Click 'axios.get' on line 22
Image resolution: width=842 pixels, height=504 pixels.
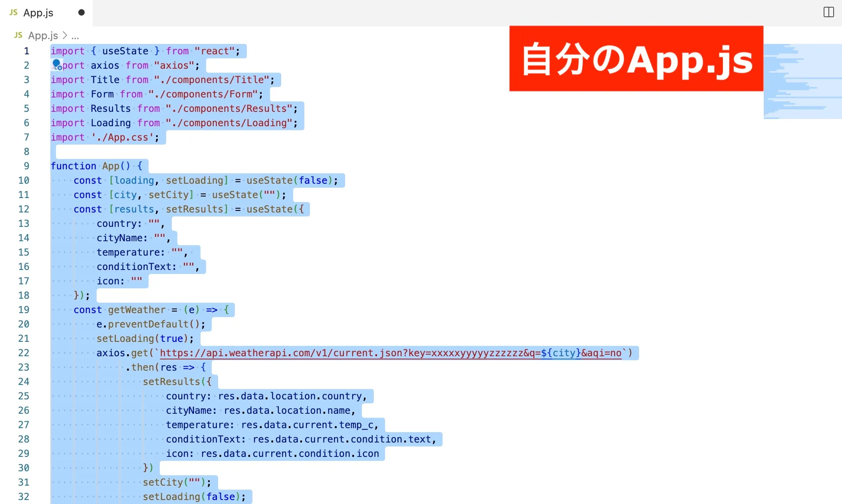click(x=122, y=353)
